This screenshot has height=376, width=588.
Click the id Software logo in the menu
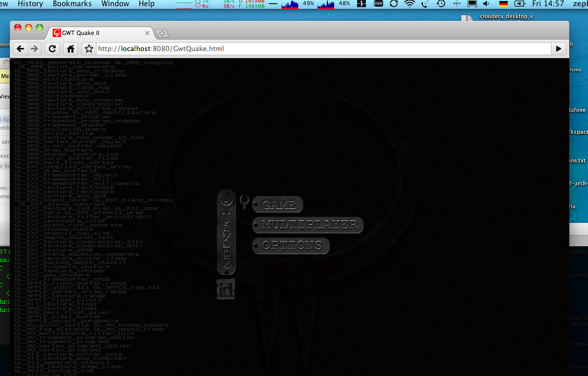(226, 289)
